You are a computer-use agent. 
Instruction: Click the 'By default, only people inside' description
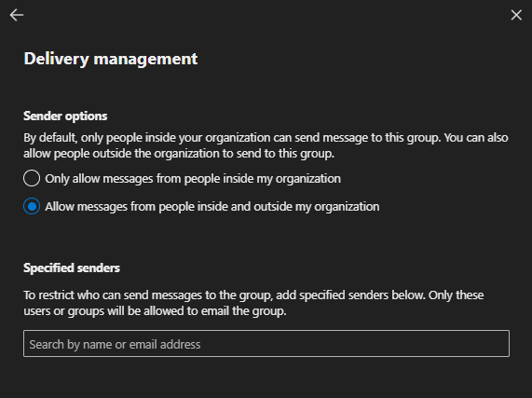pos(266,145)
